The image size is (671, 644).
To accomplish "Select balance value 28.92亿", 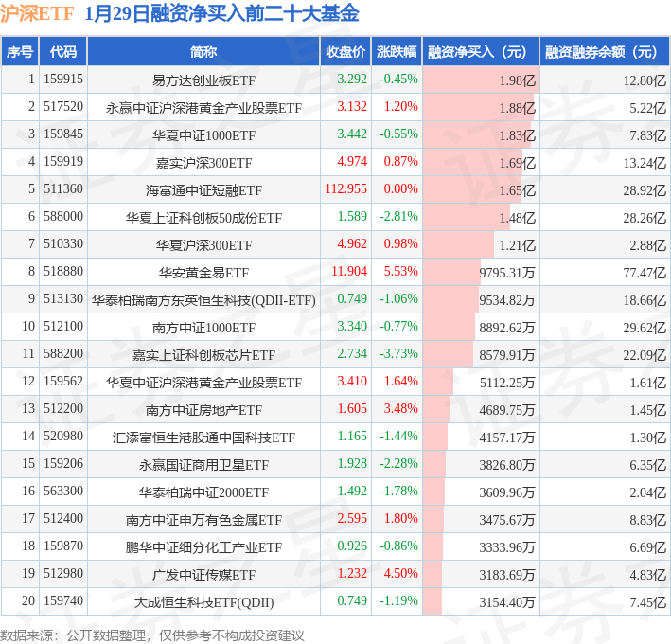I will pyautogui.click(x=645, y=190).
